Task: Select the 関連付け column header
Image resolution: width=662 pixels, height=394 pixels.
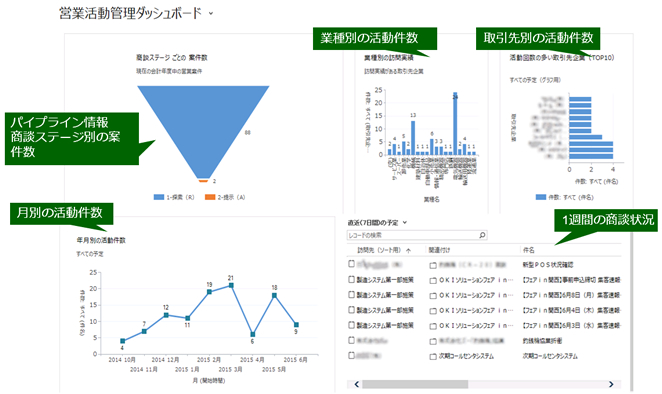Action: click(x=439, y=250)
